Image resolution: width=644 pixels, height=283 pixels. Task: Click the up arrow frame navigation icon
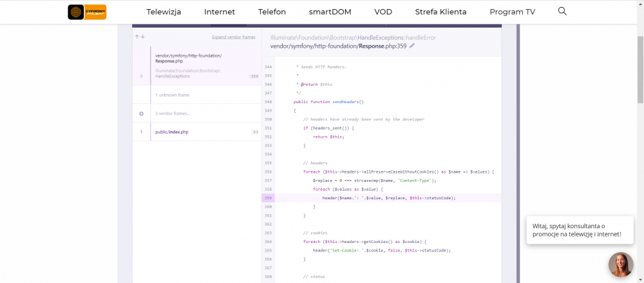tap(137, 37)
